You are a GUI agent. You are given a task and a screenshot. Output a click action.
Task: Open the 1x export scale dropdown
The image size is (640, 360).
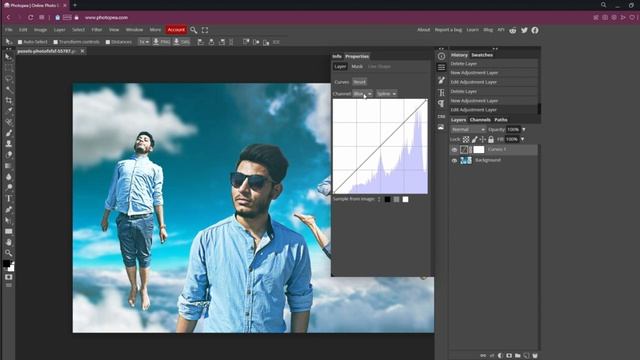click(144, 42)
